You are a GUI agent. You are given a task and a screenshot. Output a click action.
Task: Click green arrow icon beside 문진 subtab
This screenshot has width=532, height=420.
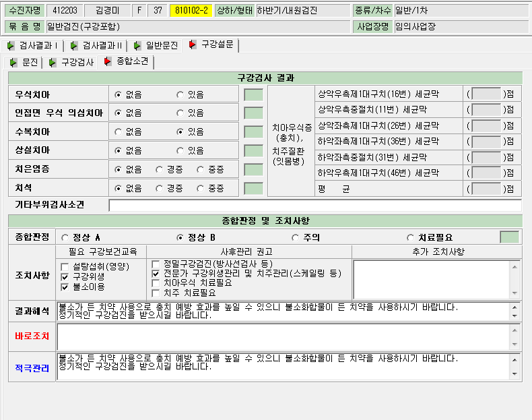click(x=13, y=63)
